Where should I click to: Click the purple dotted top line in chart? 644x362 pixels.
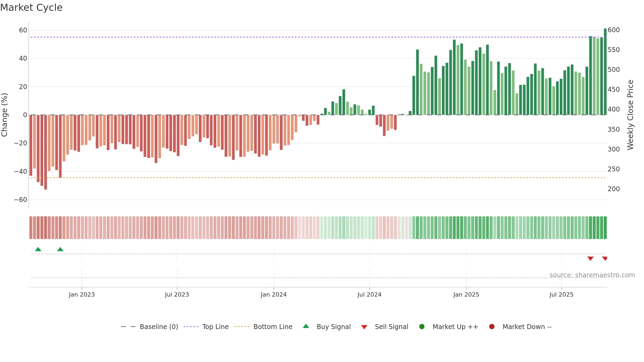point(318,37)
